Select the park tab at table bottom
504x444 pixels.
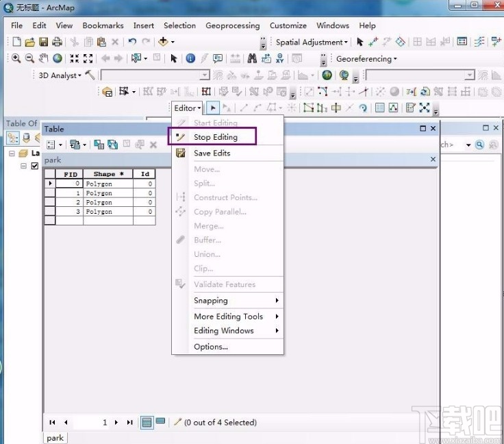coord(55,438)
